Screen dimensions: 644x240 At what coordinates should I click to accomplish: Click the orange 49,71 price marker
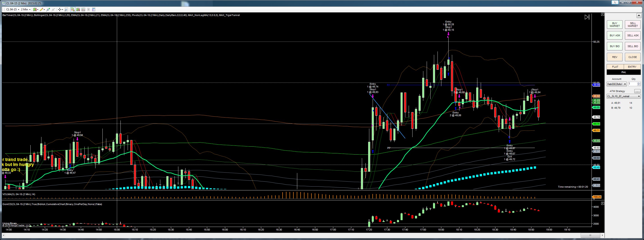point(596,130)
